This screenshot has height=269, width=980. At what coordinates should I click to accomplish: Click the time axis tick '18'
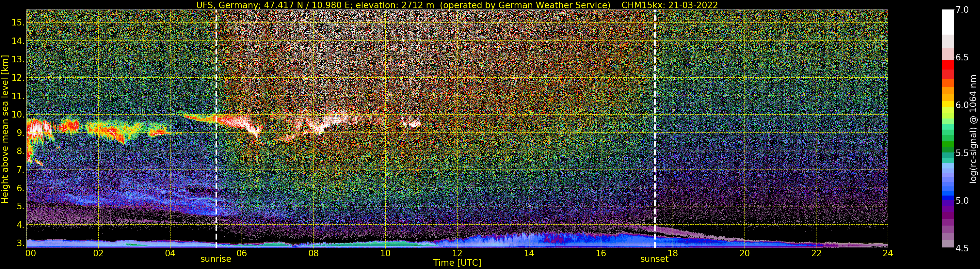coord(672,253)
